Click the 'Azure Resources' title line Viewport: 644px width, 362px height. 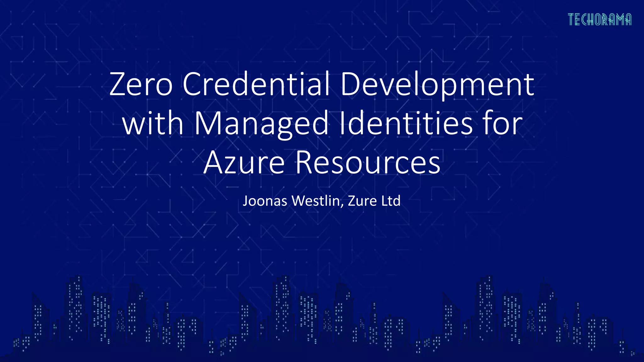pos(322,162)
